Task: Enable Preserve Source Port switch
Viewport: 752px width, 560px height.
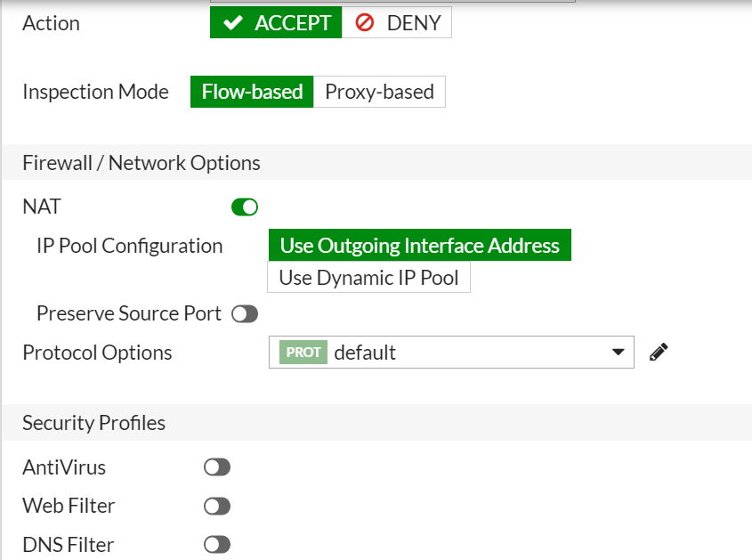Action: [x=245, y=314]
